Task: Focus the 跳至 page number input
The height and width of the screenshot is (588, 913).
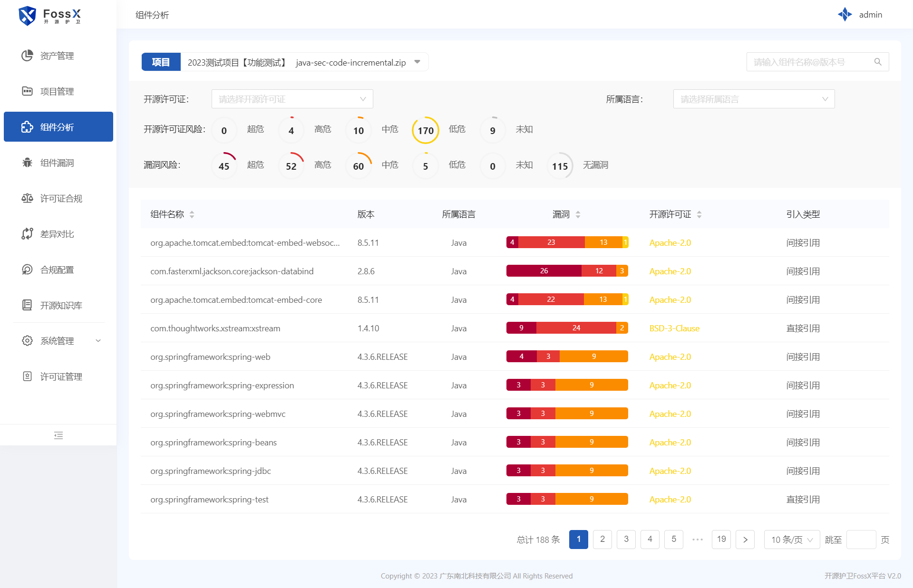Action: point(861,540)
